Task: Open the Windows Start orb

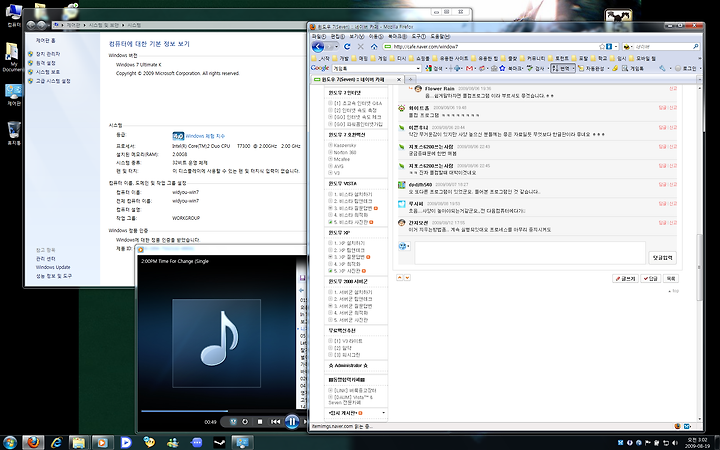Action: click(x=10, y=442)
